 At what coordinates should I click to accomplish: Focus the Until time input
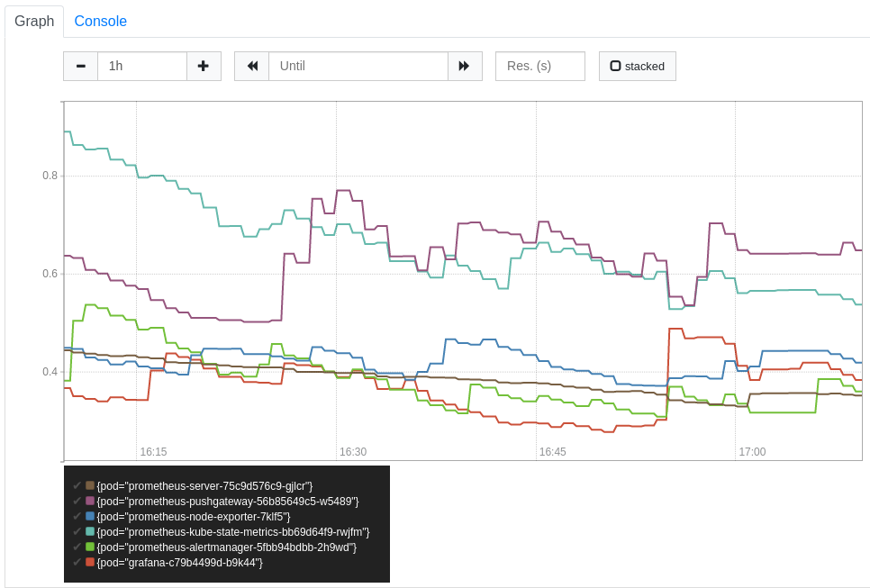[358, 66]
